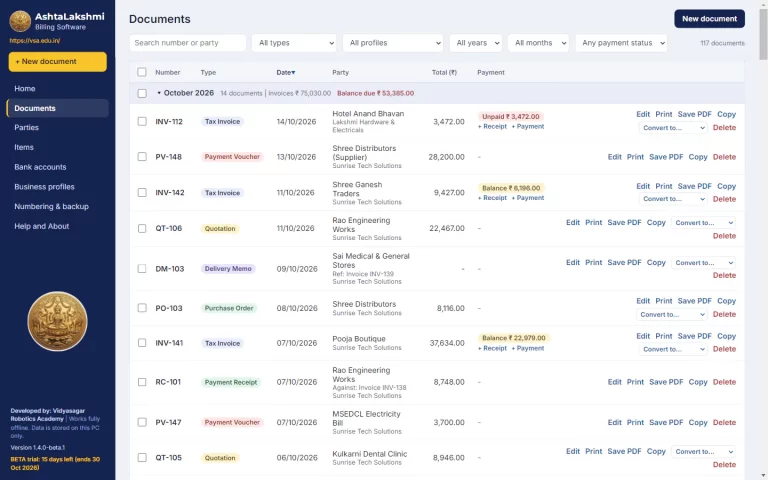This screenshot has height=480, width=768.
Task: Click party name Pooja Boutique
Action: 359,339
